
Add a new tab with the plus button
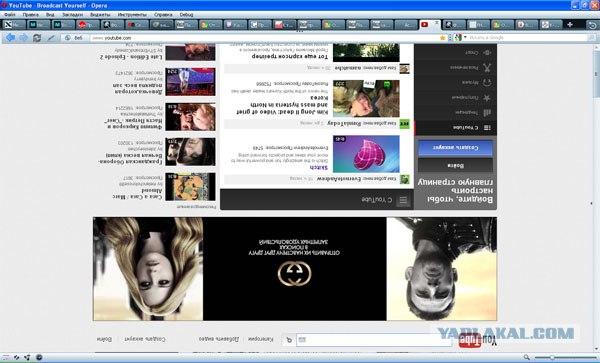570,25
